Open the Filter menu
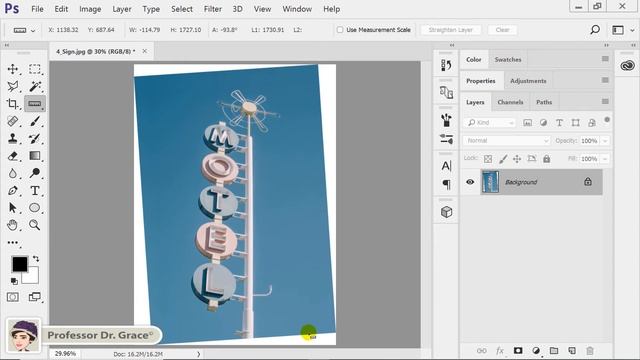Screen dimensions: 640x360 click(213, 9)
